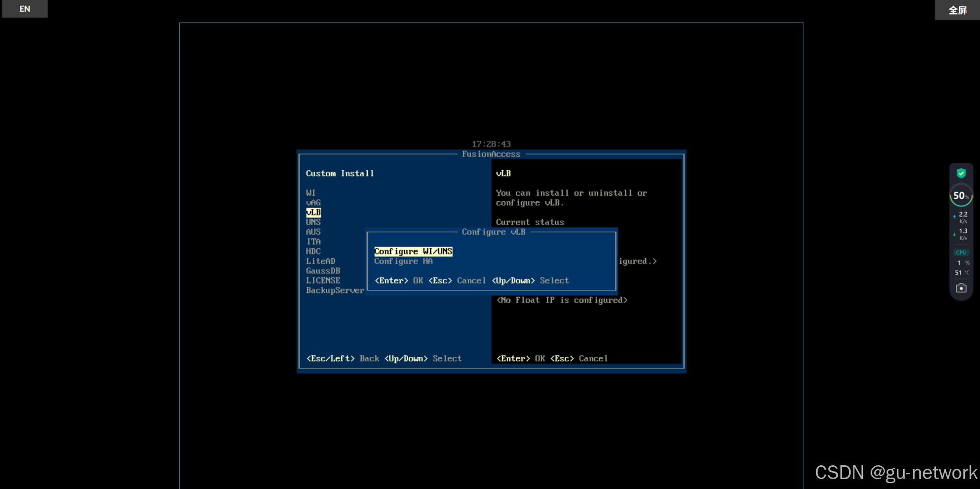Choose UNS in Custom Install list
The width and height of the screenshot is (980, 489).
click(313, 222)
